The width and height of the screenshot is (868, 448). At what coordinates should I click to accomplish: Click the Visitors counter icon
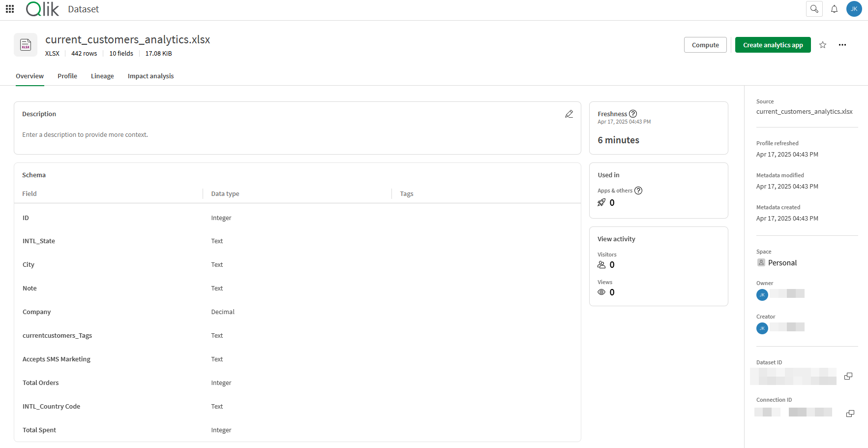click(x=601, y=264)
